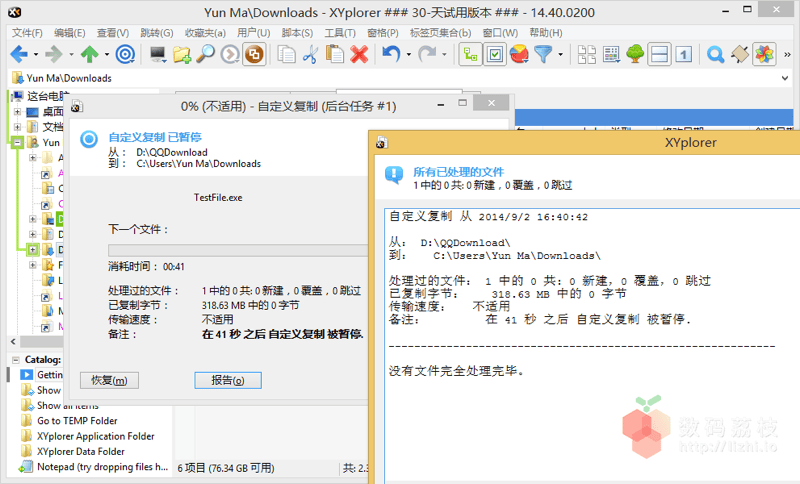Click the gray circular arrow toolbar icon
This screenshot has width=800, height=484.
(x=230, y=54)
